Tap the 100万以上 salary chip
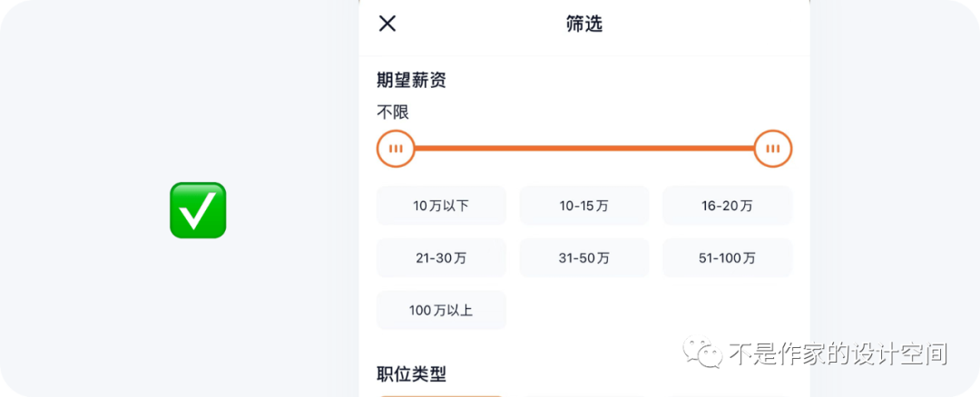Screen dimensions: 980x397 pos(441,311)
